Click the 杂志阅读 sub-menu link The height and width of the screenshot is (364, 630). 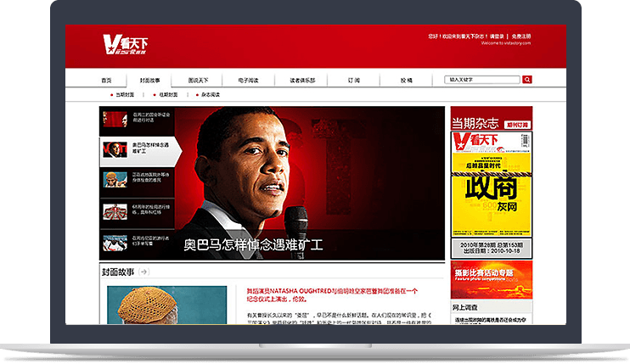tap(210, 95)
